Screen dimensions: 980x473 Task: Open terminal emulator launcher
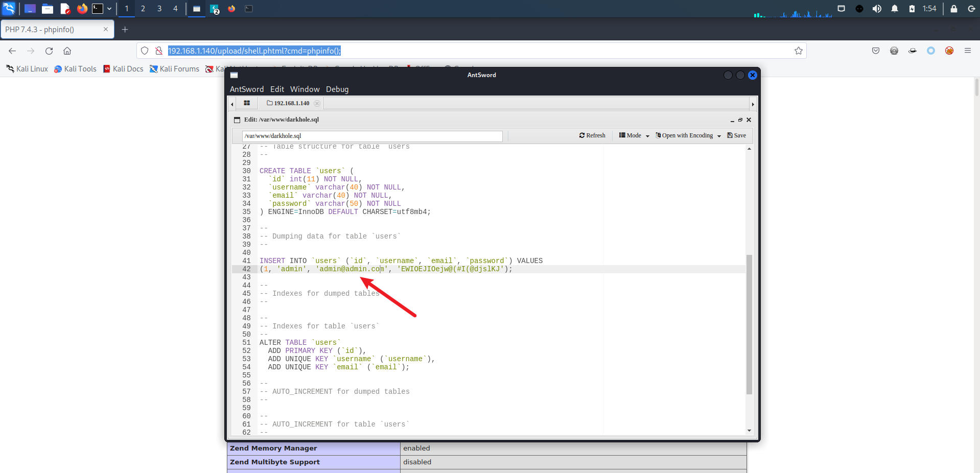(x=98, y=9)
